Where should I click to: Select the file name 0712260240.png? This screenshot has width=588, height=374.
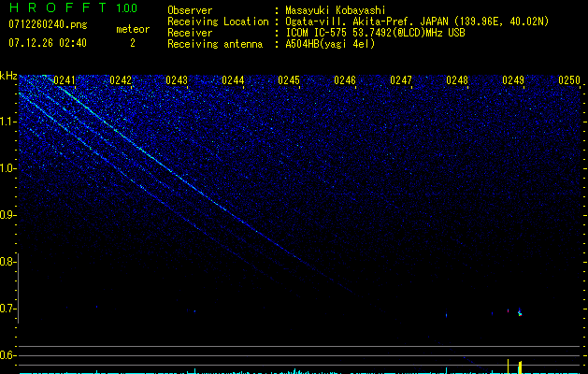[48, 24]
